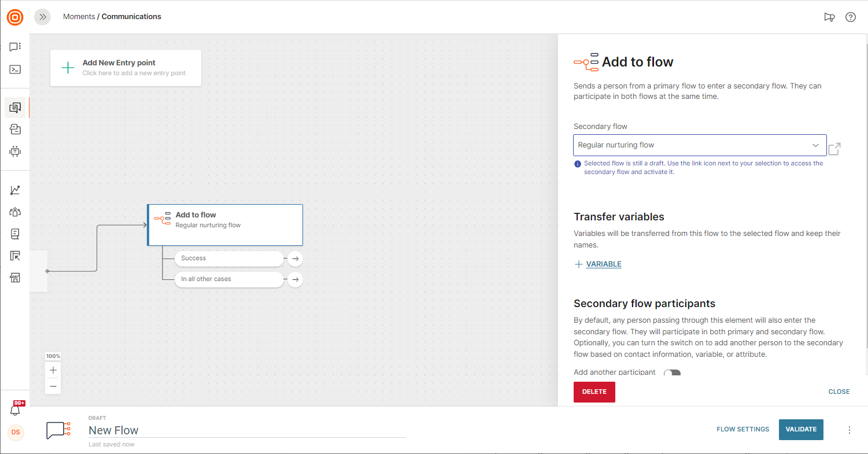Open the three-dot more options menu
The height and width of the screenshot is (454, 868).
(849, 430)
